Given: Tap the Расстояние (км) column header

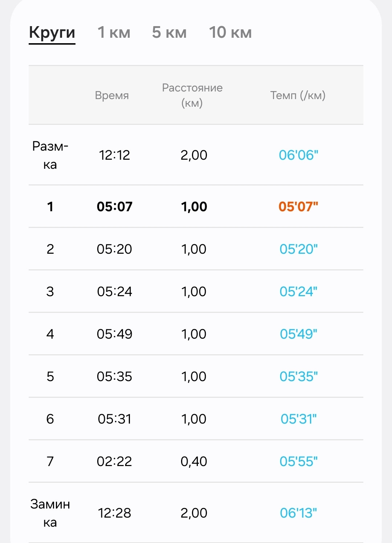Looking at the screenshot, I should tap(192, 95).
